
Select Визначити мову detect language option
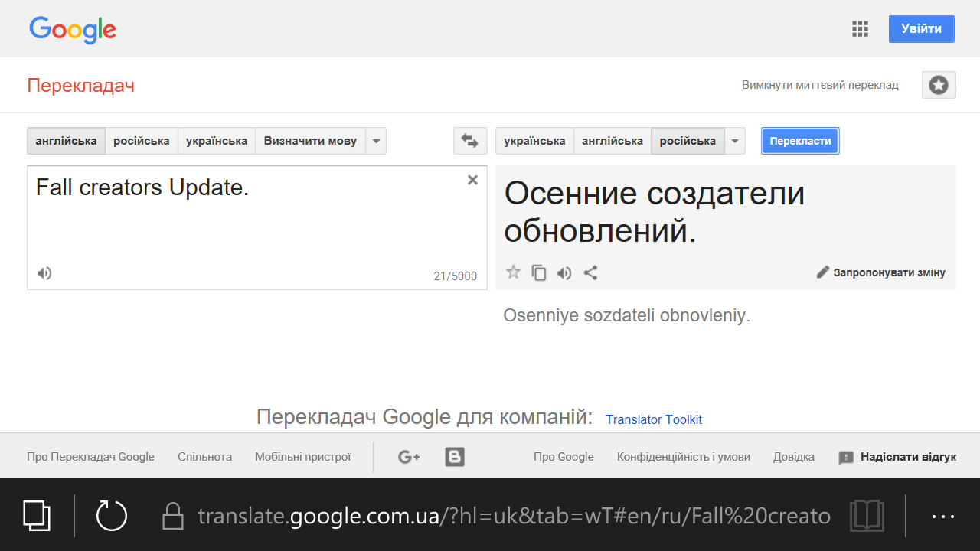click(x=310, y=141)
